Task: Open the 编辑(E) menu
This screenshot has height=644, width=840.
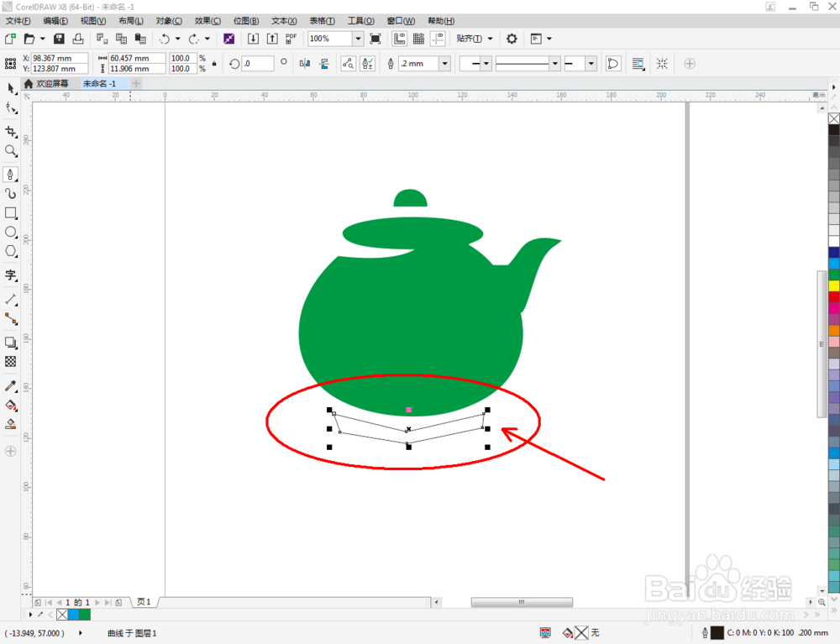Action: (x=55, y=21)
